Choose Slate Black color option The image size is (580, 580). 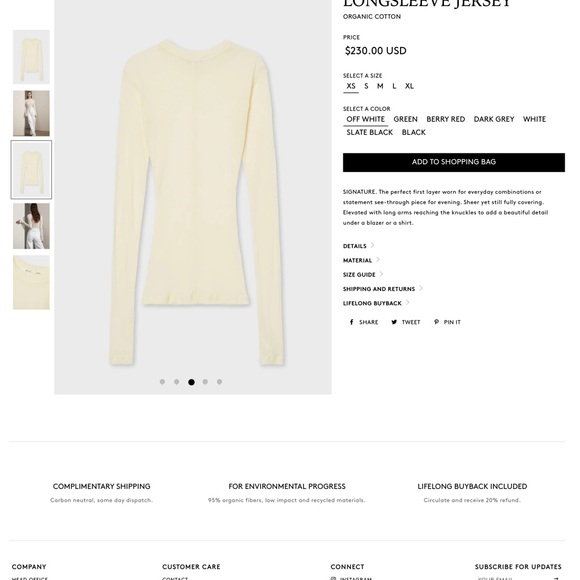click(x=370, y=132)
